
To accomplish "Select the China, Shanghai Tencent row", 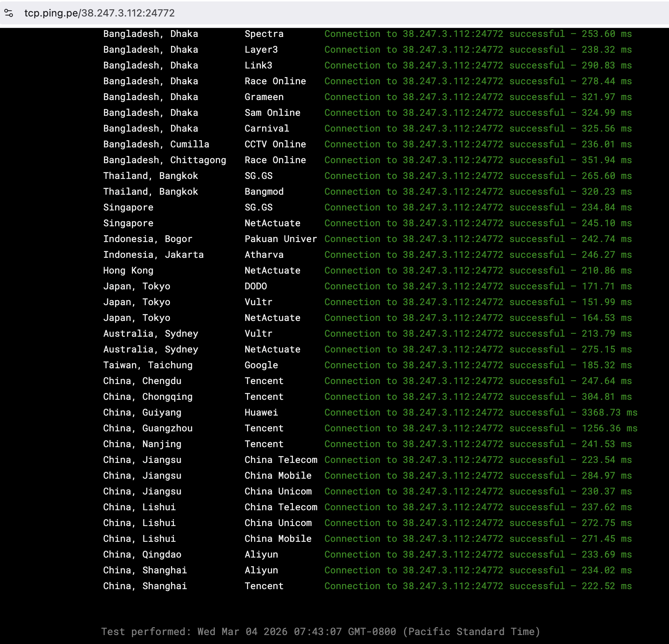I will click(x=264, y=586).
